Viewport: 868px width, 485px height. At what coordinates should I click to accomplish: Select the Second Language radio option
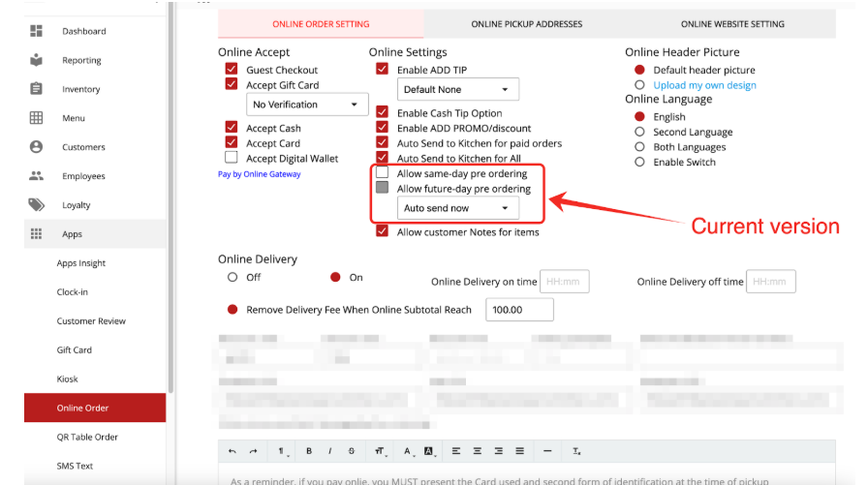click(639, 132)
